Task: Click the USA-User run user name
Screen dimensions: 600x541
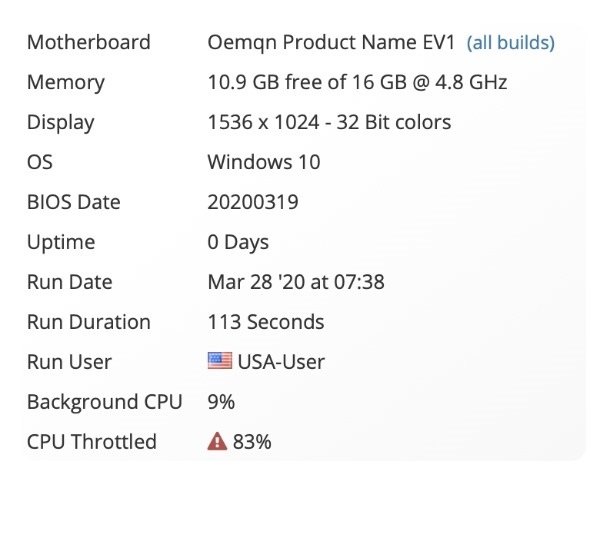Action: 280,362
